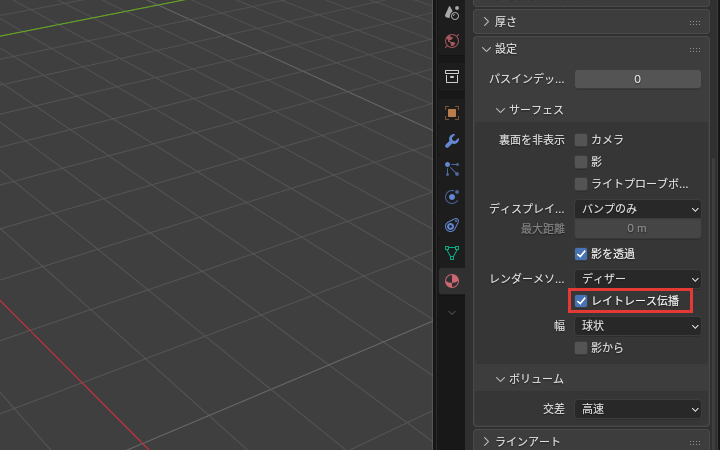Collapse the ボリューム subpanel

click(500, 379)
